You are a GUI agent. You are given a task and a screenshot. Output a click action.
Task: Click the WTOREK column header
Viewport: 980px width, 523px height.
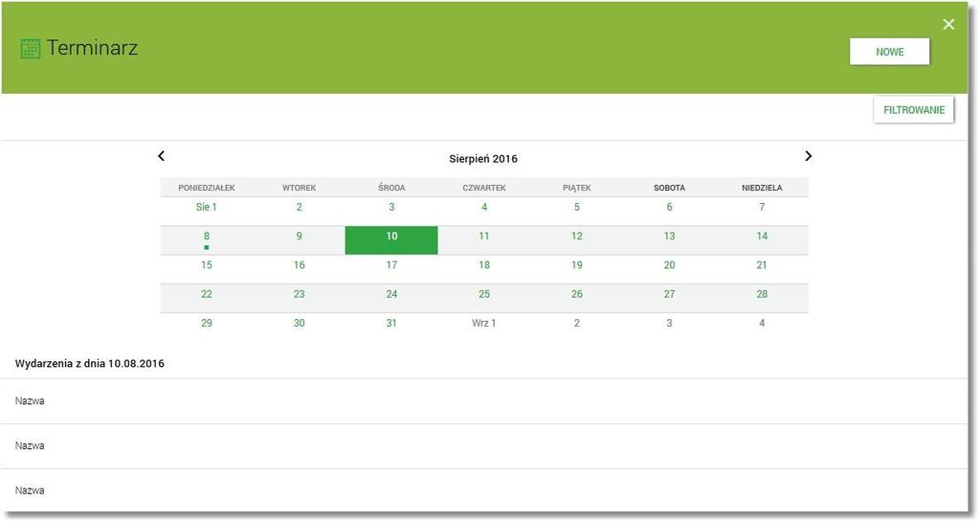299,188
